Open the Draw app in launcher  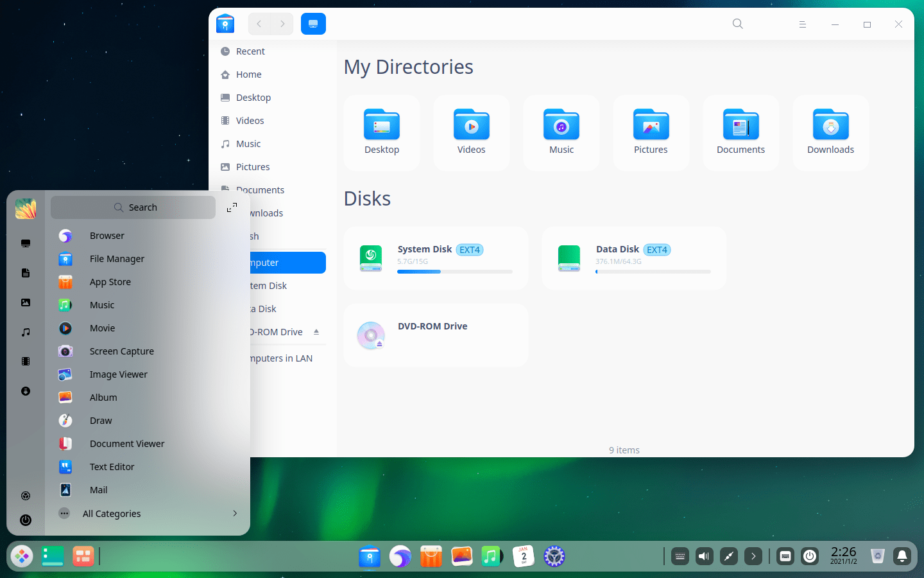(101, 421)
